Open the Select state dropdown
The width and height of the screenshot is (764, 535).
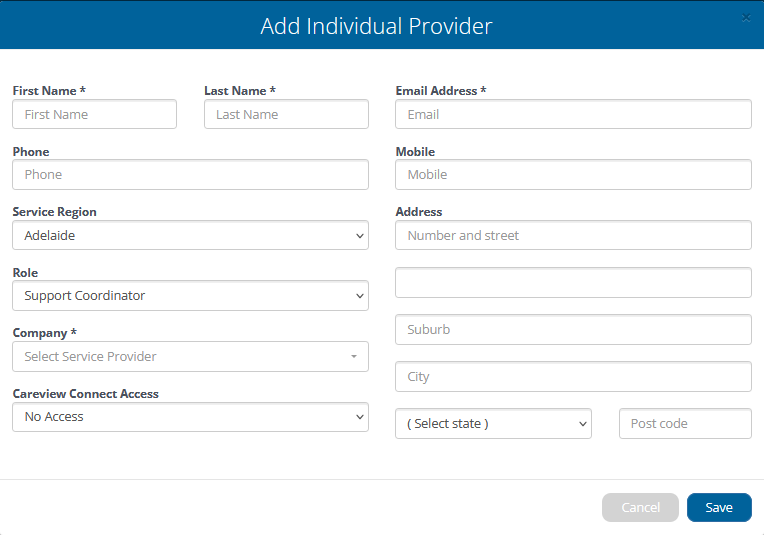(x=493, y=424)
